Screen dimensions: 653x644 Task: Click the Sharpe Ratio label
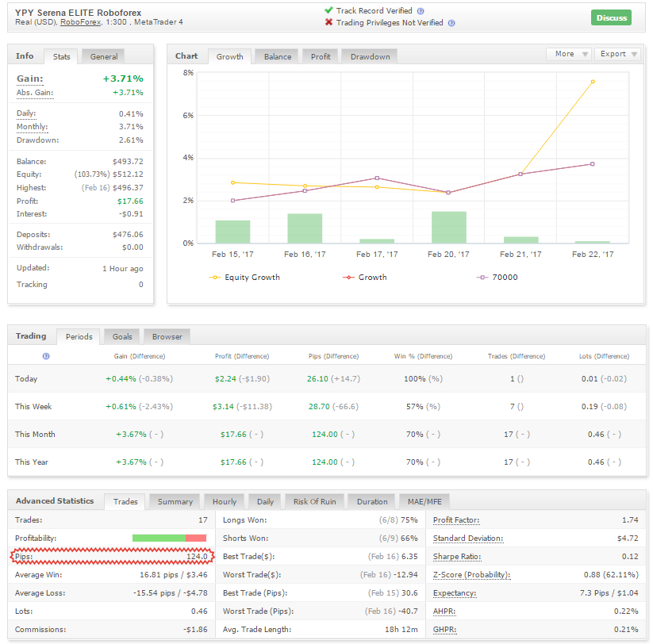click(457, 557)
